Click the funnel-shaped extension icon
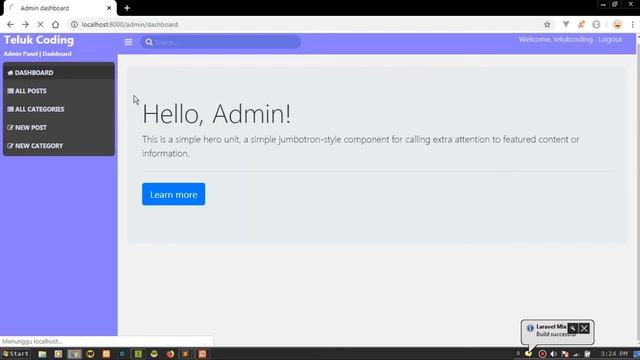Screen dimensions: 640x360 pyautogui.click(x=566, y=24)
